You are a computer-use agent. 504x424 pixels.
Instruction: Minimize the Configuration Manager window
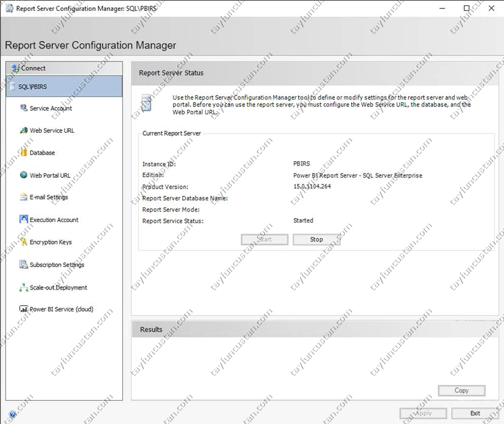point(443,9)
